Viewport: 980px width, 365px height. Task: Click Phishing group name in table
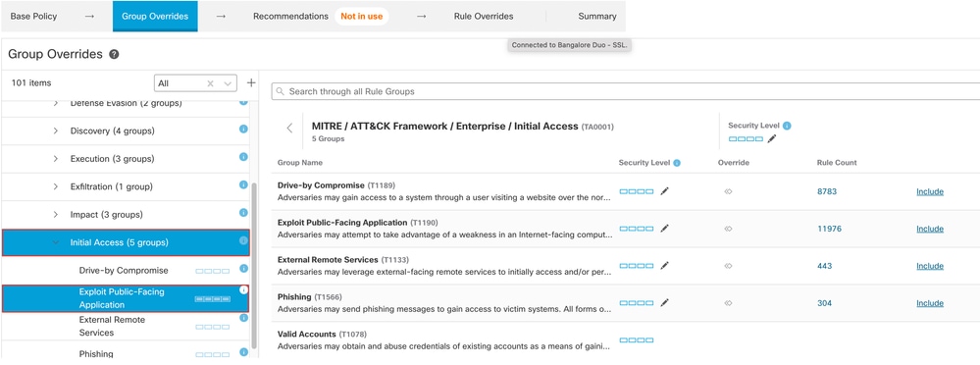click(294, 296)
